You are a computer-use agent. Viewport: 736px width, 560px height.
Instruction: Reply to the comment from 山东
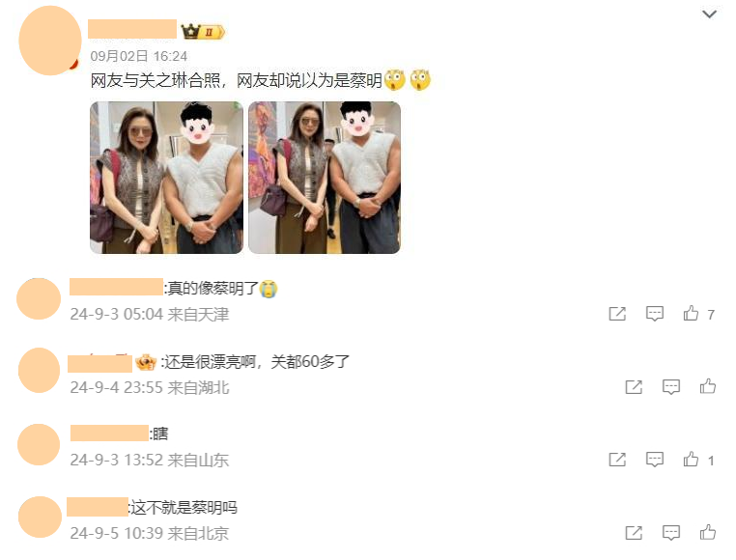(x=654, y=460)
